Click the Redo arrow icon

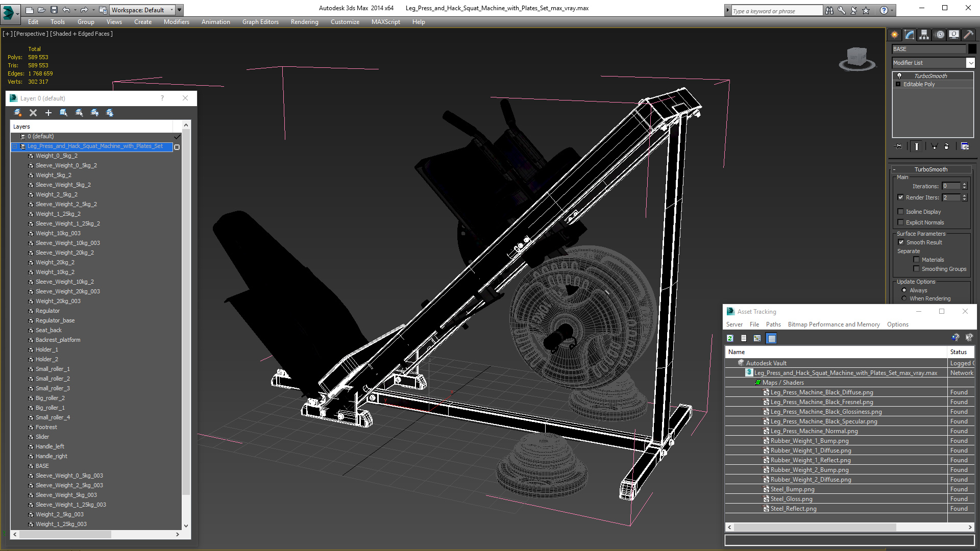[x=84, y=10]
